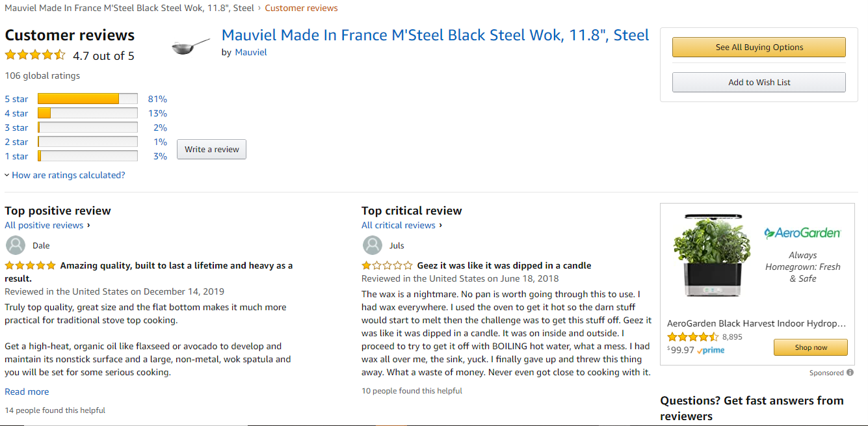
Task: Click the AeroGarden ad star rating
Action: tap(692, 337)
